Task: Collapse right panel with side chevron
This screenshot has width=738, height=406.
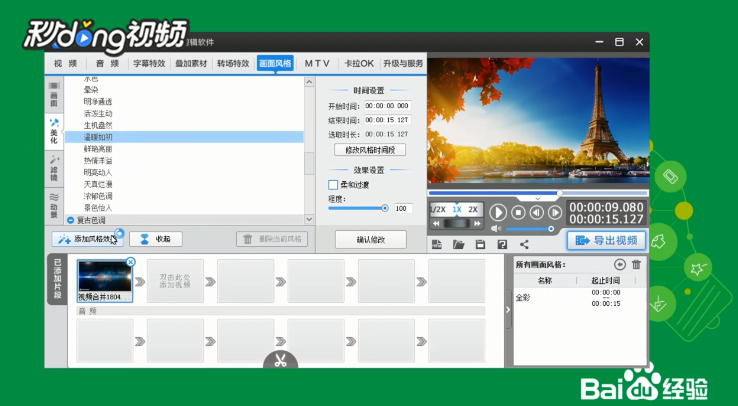Action: click(508, 310)
